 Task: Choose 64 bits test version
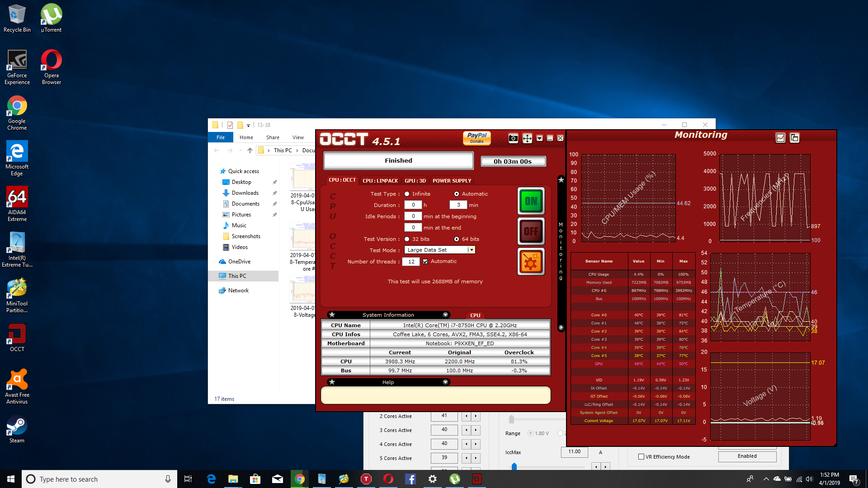[457, 239]
